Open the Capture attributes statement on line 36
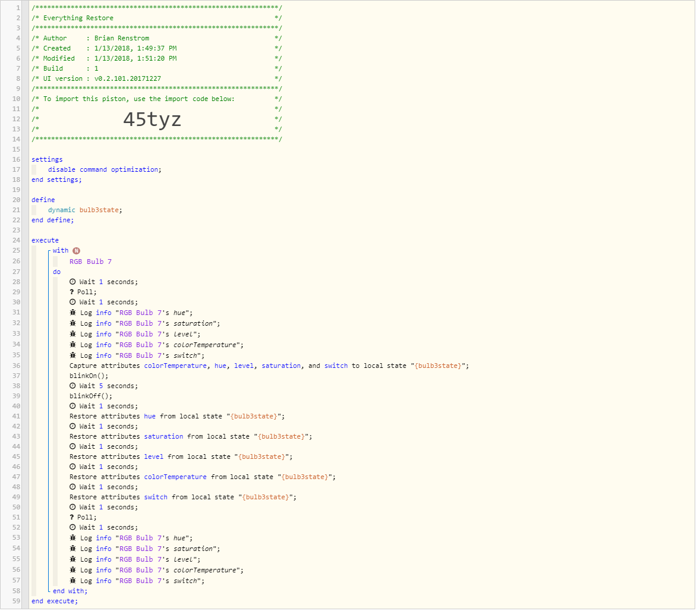700x614 pixels. click(x=269, y=366)
